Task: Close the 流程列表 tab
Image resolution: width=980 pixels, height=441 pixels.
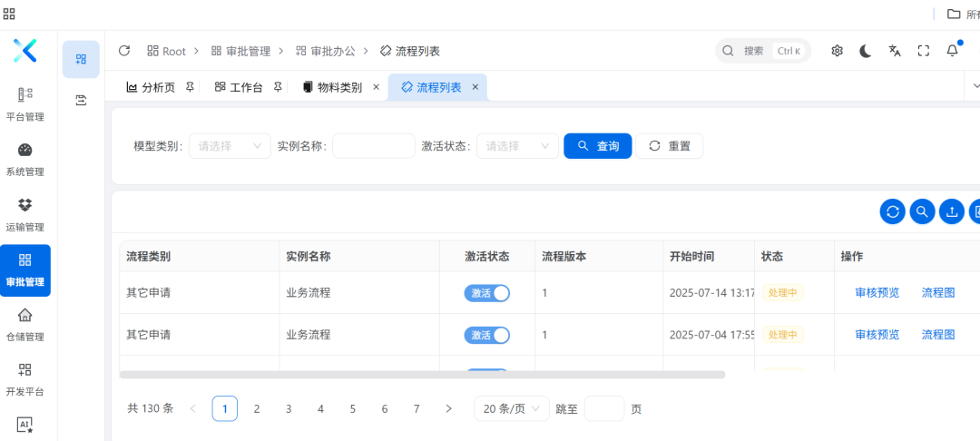Action: (475, 87)
